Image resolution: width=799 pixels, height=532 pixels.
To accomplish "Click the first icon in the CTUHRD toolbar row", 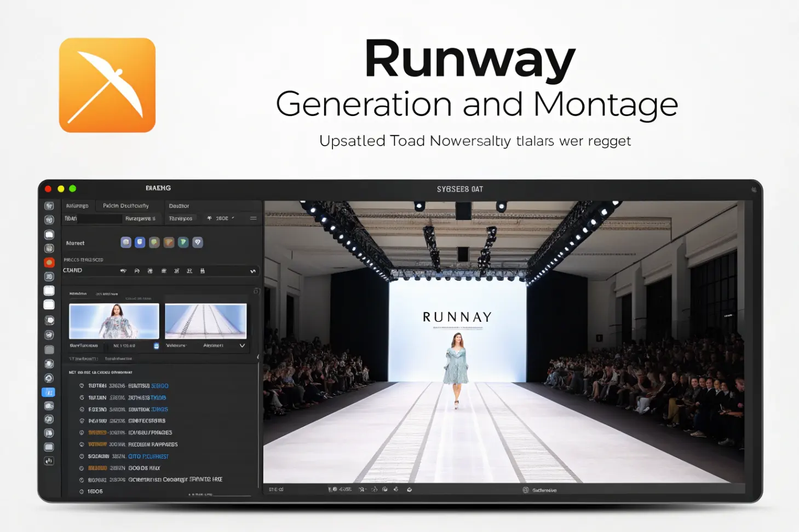I will point(123,271).
